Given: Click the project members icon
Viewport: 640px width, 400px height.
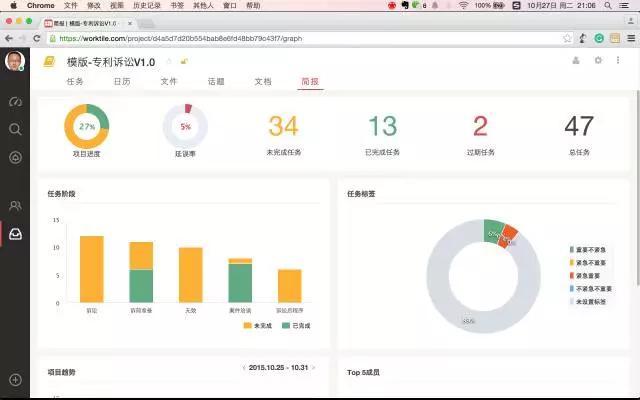Looking at the screenshot, I should click(x=575, y=61).
